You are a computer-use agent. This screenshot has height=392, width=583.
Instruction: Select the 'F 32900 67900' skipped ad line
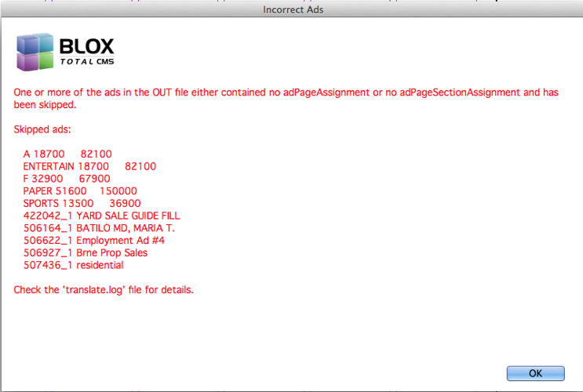(x=66, y=179)
